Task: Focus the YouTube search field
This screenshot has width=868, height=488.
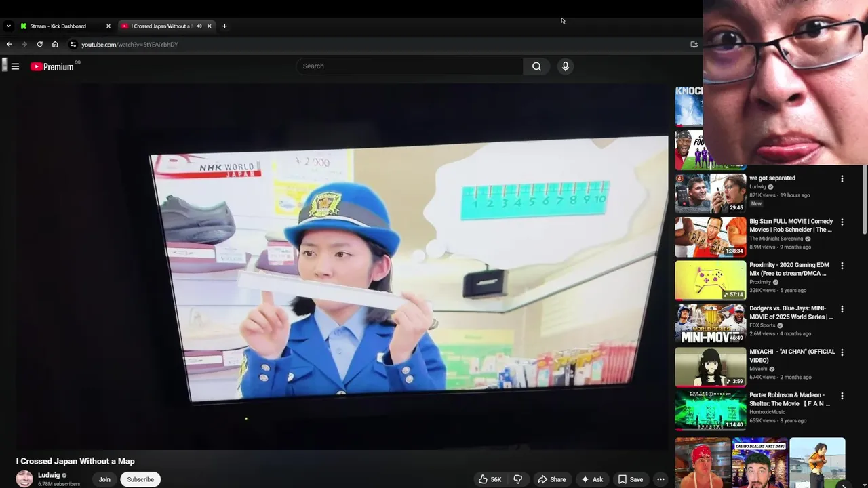Action: pos(410,66)
